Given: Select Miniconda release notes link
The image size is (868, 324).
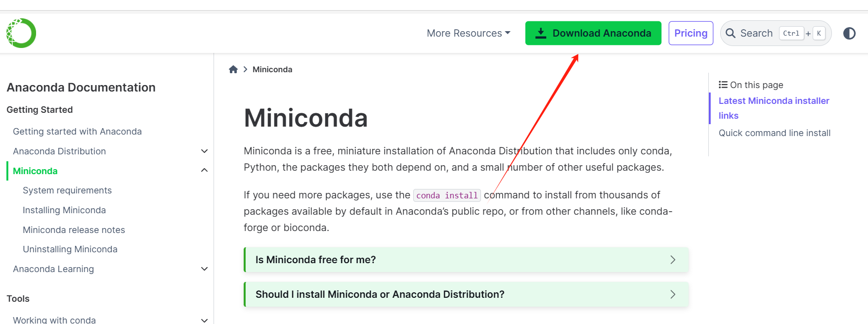Looking at the screenshot, I should tap(74, 230).
